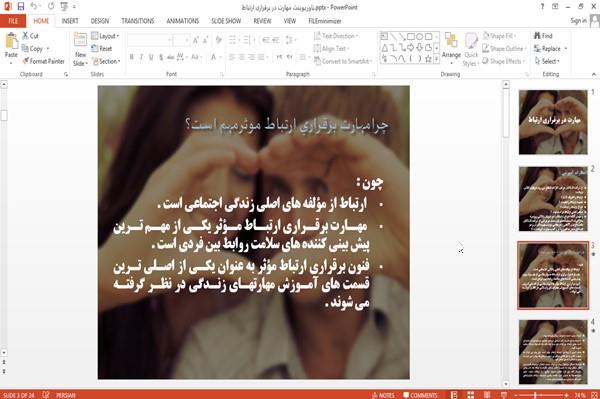Click zoom in plus button
Screen dimensions: 600x399
[566, 395]
